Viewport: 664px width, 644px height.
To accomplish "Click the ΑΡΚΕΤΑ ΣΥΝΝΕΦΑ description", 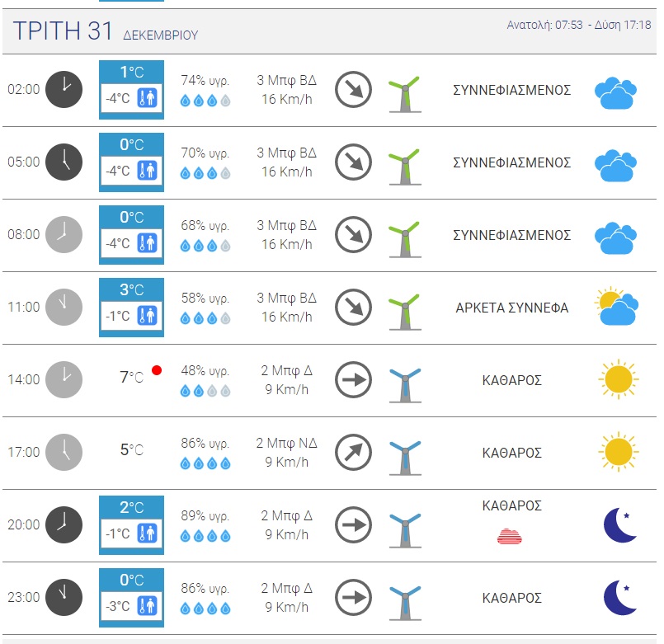I will coord(512,308).
